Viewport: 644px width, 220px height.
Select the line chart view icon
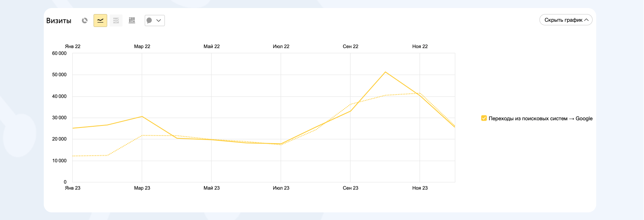coord(100,21)
